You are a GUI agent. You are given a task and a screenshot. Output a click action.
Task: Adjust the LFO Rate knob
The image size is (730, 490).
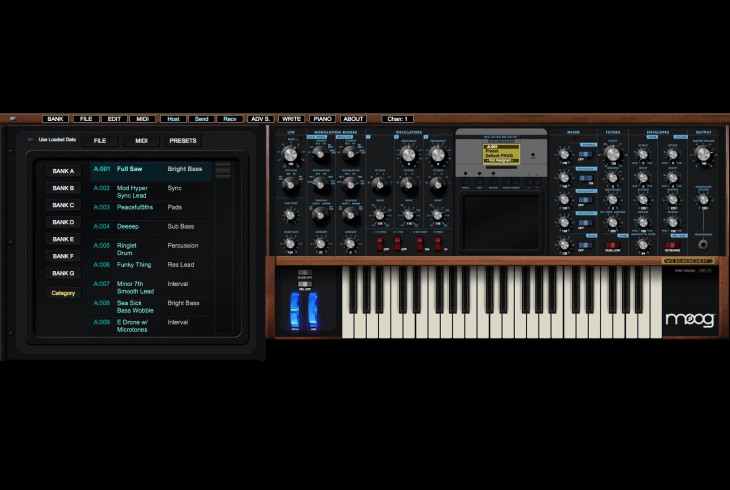click(290, 153)
